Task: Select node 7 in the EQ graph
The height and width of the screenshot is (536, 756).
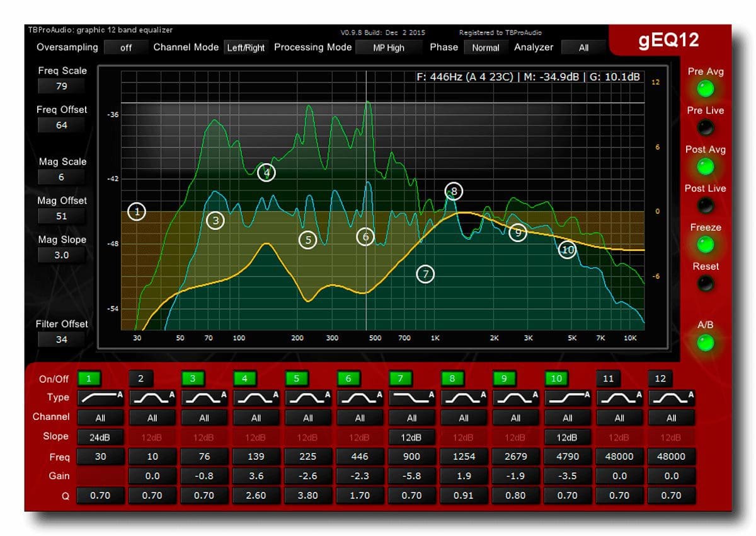Action: tap(426, 274)
